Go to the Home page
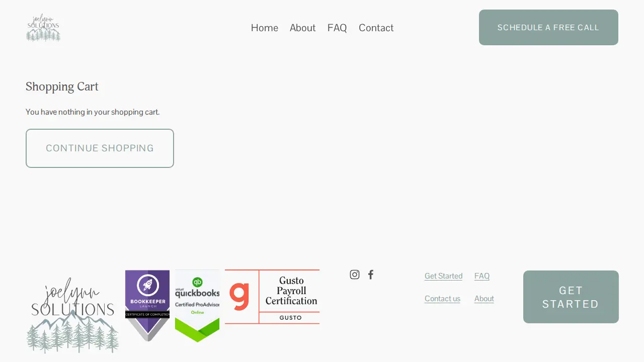 coord(265,28)
